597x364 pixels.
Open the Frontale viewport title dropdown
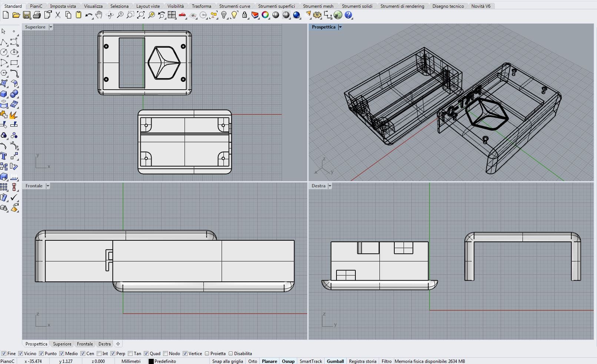pyautogui.click(x=48, y=186)
